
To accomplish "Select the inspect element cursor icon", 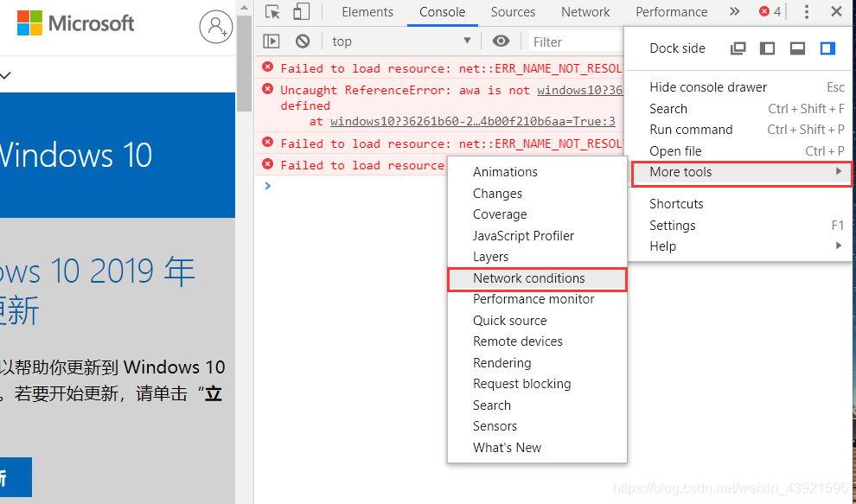I will 271,11.
